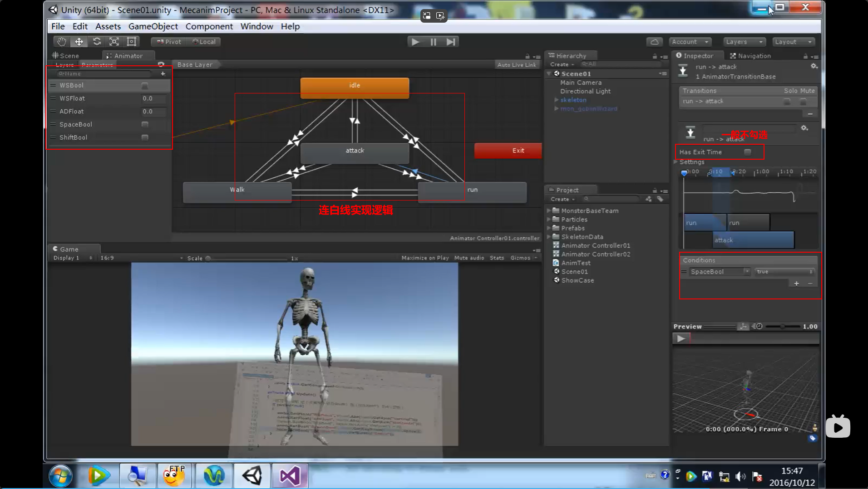Toggle the ShiftBool parameter checkbox
The width and height of the screenshot is (868, 489).
[145, 137]
